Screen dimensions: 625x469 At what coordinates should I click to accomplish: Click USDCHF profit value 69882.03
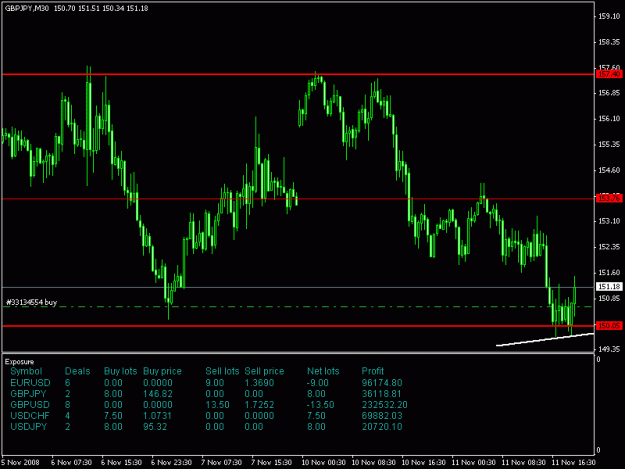click(x=382, y=416)
